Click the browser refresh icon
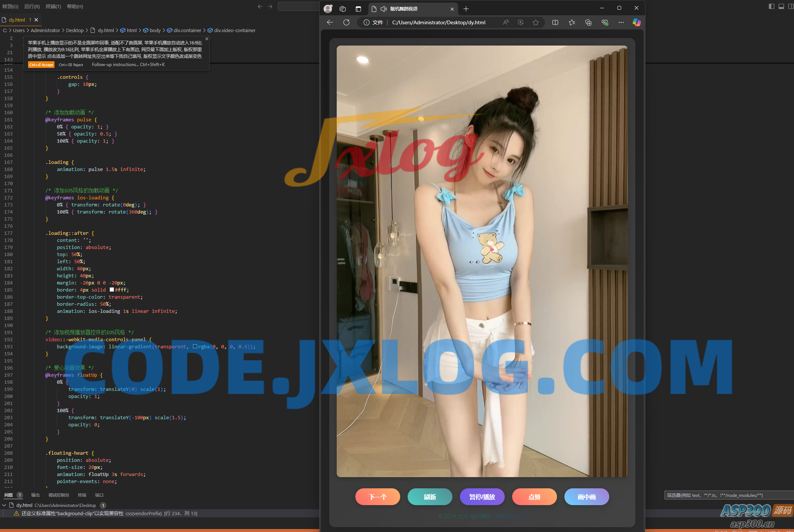Viewport: 794px width, 532px height. [346, 22]
